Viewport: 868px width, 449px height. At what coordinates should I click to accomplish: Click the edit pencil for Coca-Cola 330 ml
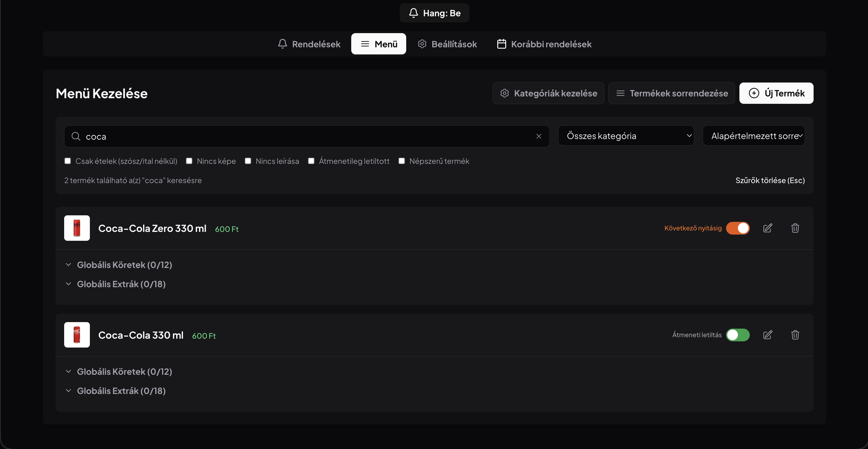pos(767,335)
